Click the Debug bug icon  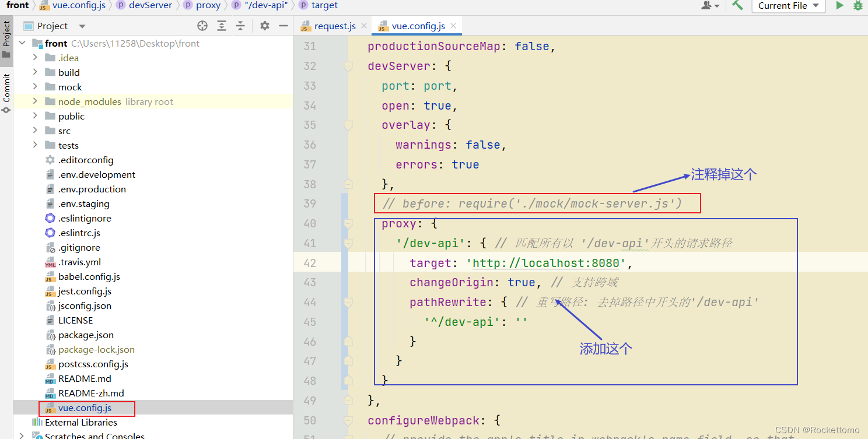coord(858,5)
